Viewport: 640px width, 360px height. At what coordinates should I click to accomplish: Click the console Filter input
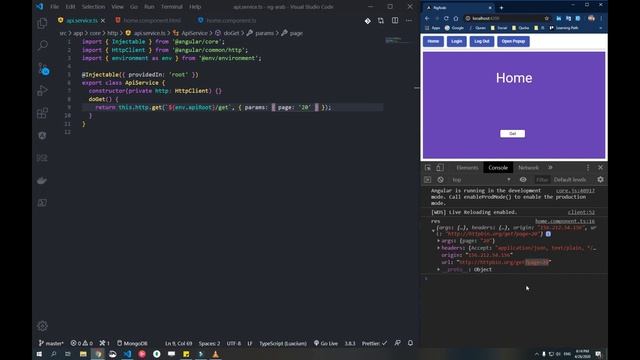542,180
